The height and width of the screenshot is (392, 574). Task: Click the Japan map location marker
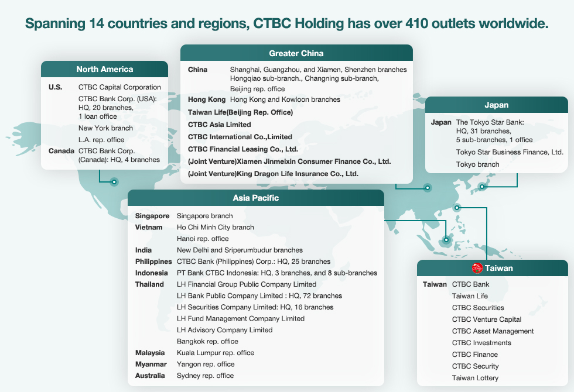(482, 187)
